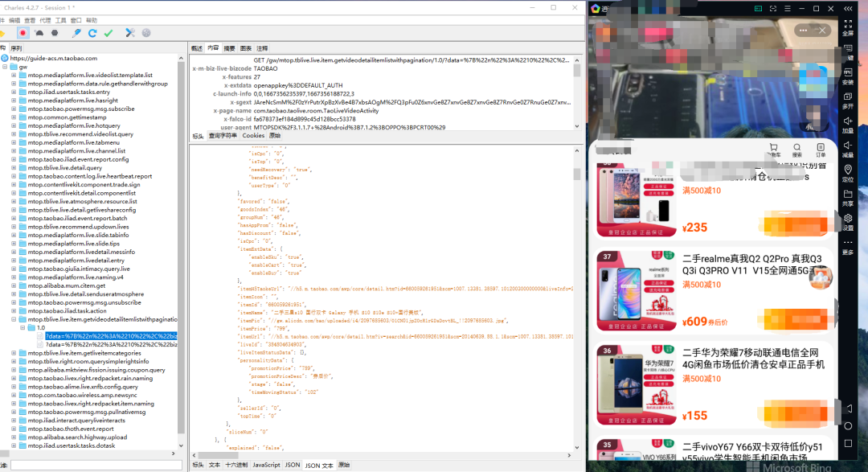Collapse the gw folder tree node

5,67
